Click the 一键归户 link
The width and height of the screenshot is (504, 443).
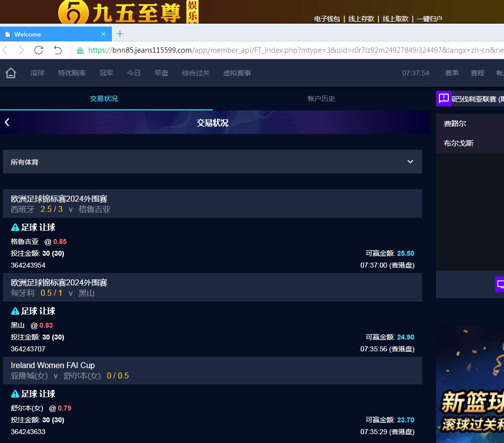pyautogui.click(x=430, y=19)
